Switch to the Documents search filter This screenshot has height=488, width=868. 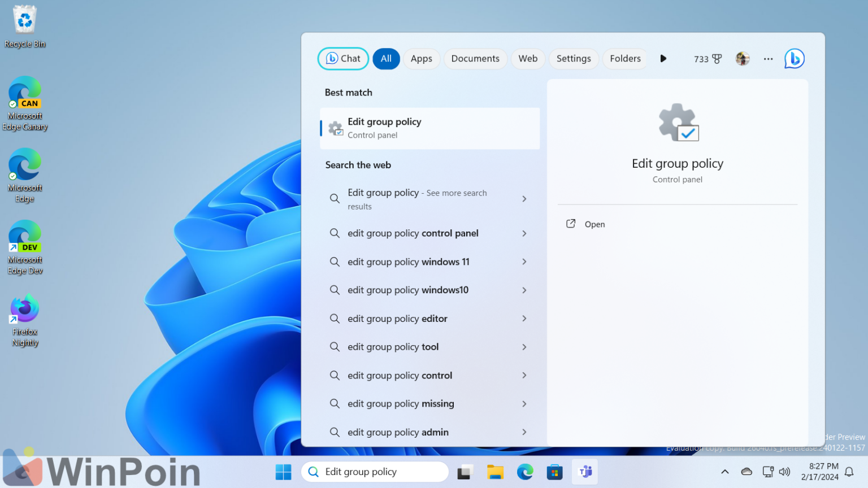click(x=475, y=58)
